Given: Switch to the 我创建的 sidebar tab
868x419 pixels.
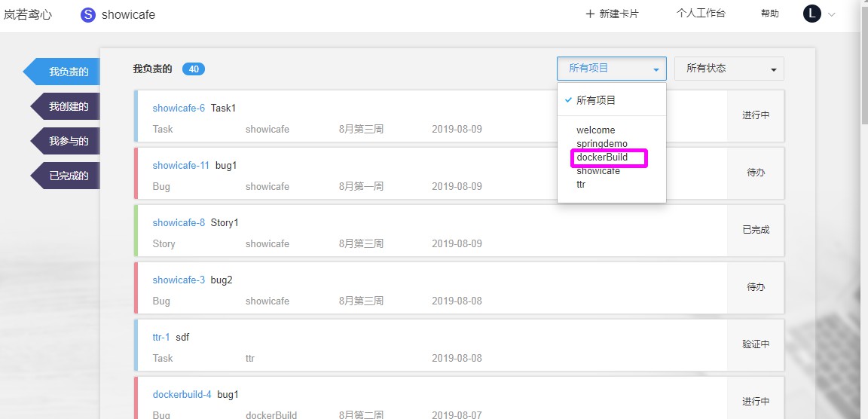Looking at the screenshot, I should point(66,106).
